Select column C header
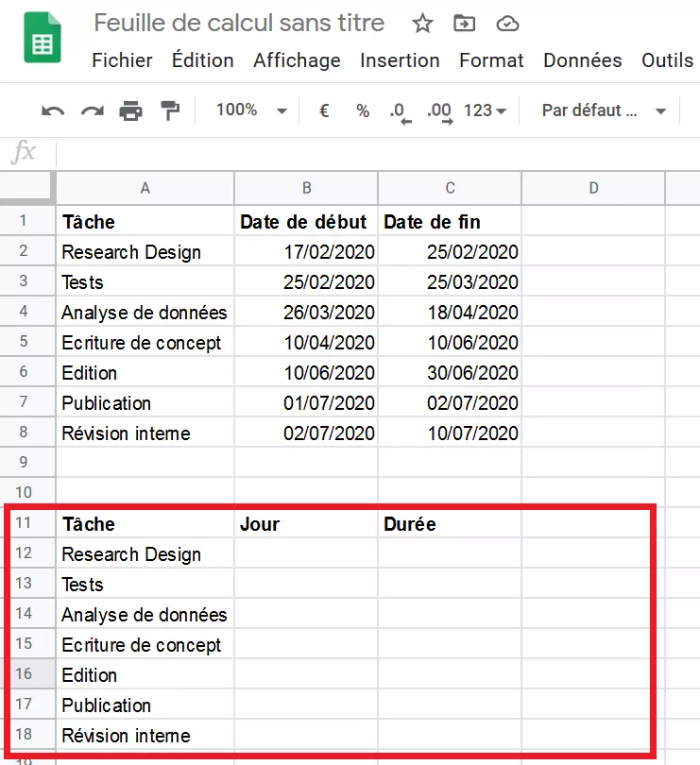Image resolution: width=700 pixels, height=765 pixels. (450, 188)
